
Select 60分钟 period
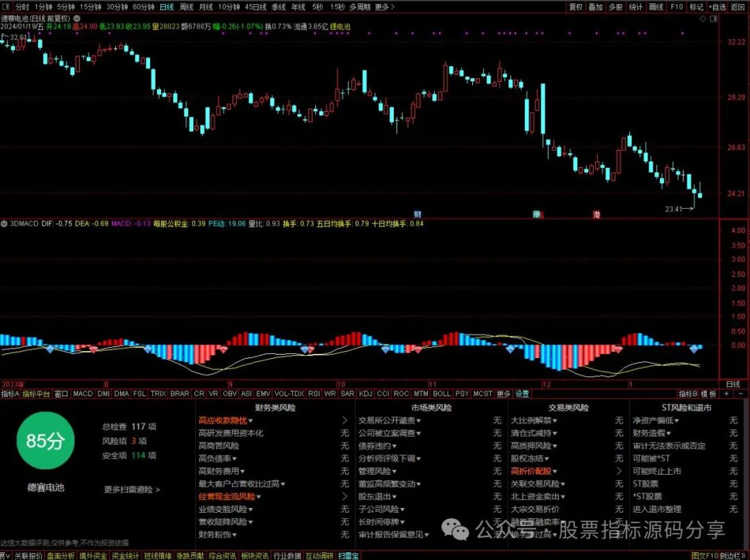pos(144,7)
